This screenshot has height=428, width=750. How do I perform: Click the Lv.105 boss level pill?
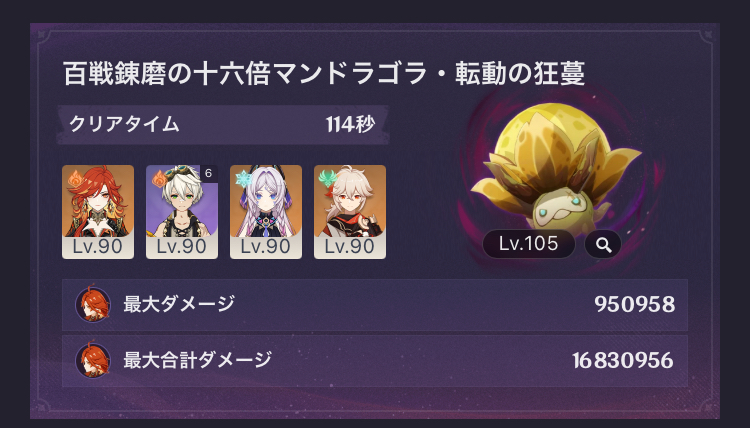coord(529,244)
